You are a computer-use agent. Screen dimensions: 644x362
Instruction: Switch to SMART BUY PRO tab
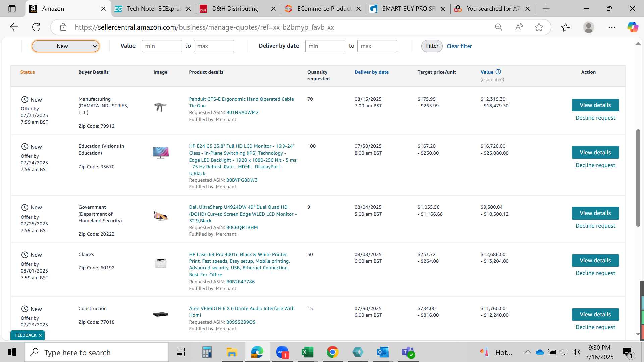409,9
